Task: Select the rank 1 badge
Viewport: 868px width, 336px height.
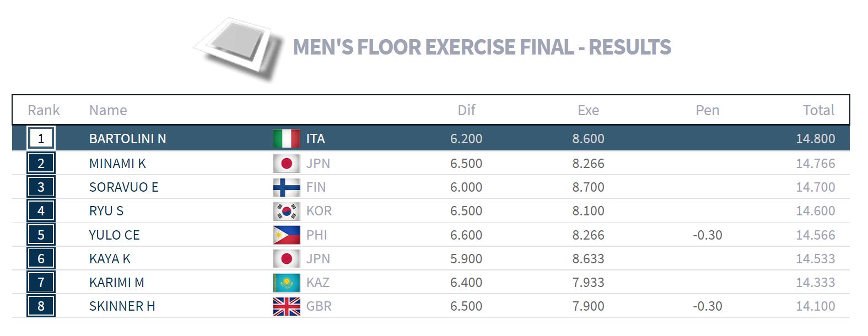Action: click(x=41, y=138)
